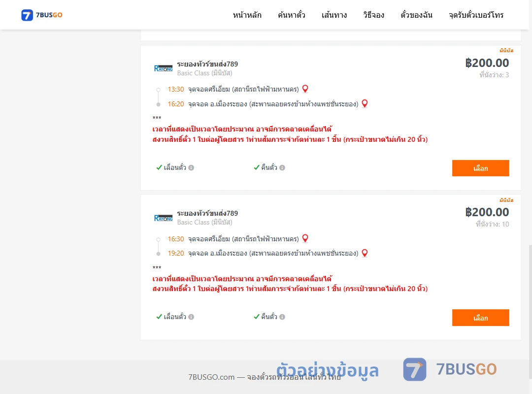Open map pin for 16:30 departure stop
Viewport: 532px width, 394px height.
coord(305,238)
